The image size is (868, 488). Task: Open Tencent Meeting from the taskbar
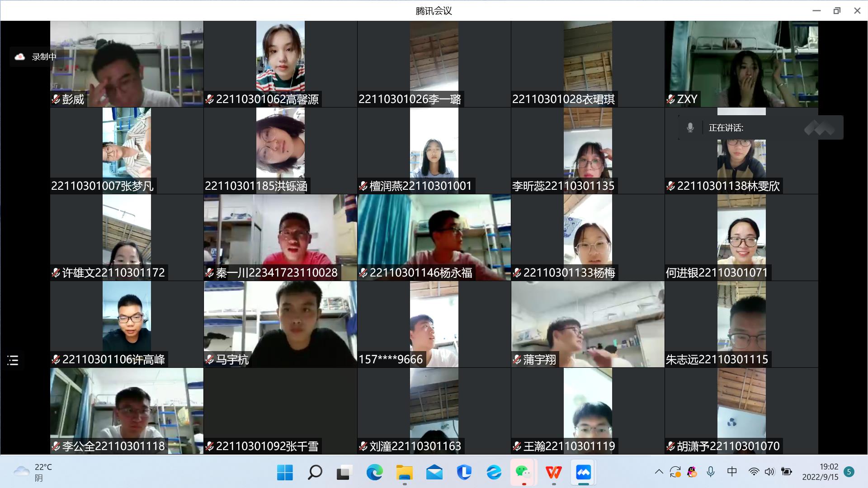[x=583, y=473]
